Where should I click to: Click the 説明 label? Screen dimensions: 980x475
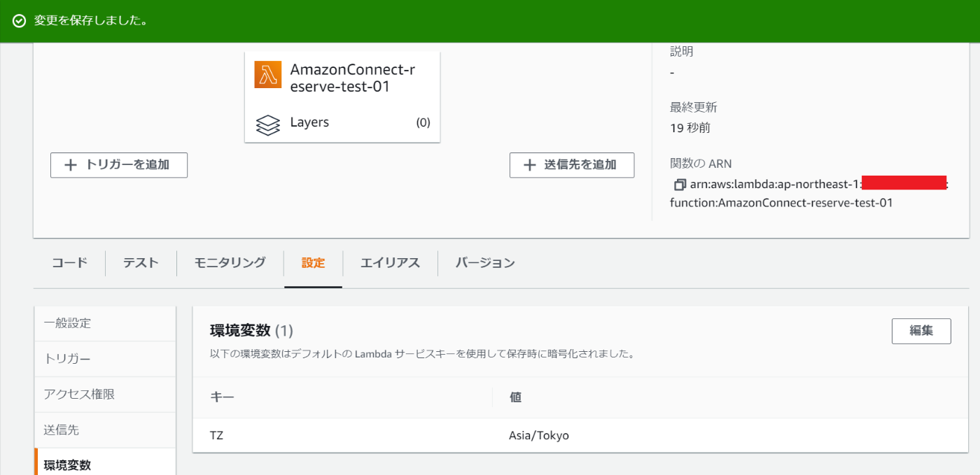click(x=682, y=51)
